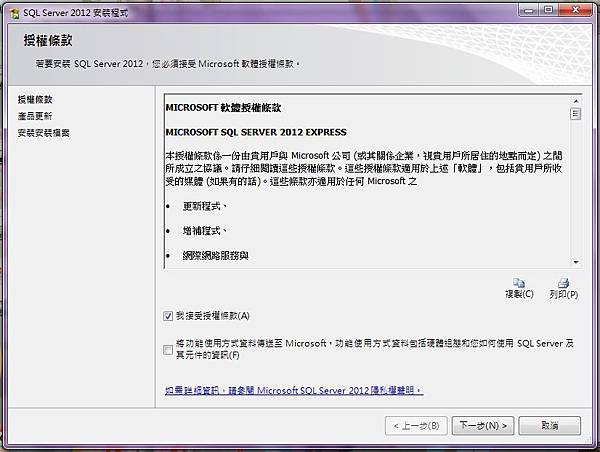The width and height of the screenshot is (600, 452).
Task: Click the license scrollbar thumb
Action: pos(576,114)
